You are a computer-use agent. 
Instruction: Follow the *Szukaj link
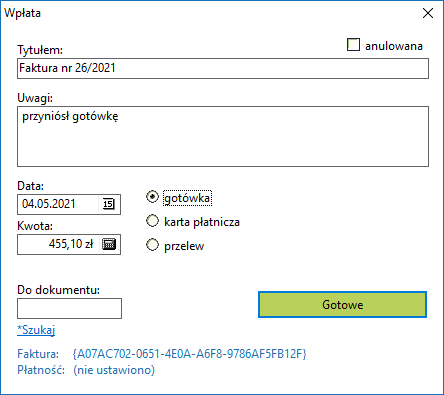pyautogui.click(x=36, y=330)
